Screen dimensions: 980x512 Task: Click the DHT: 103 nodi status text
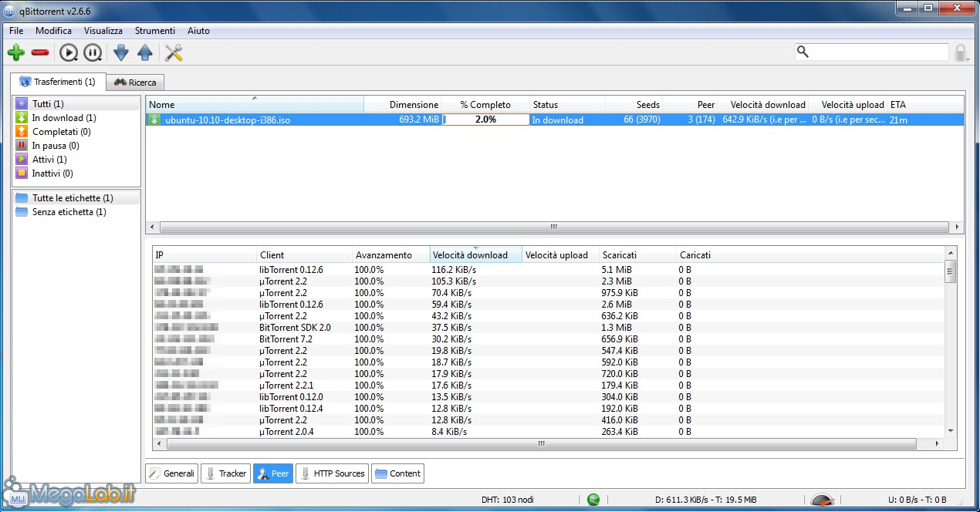click(x=507, y=500)
